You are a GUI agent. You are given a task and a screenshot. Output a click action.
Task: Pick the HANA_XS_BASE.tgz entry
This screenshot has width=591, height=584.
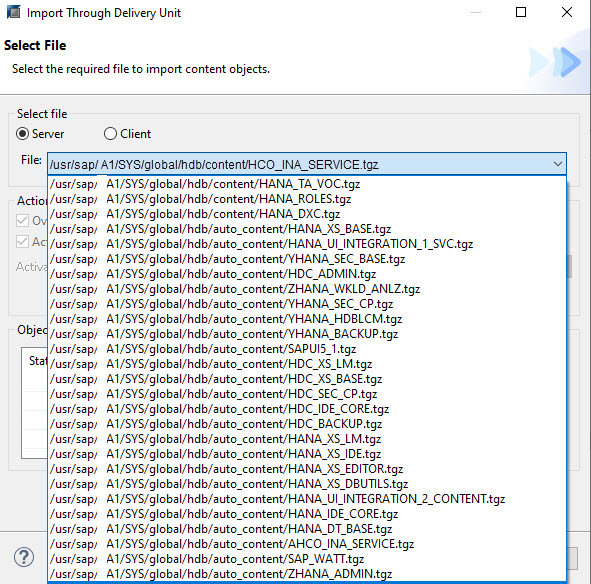coord(307,229)
